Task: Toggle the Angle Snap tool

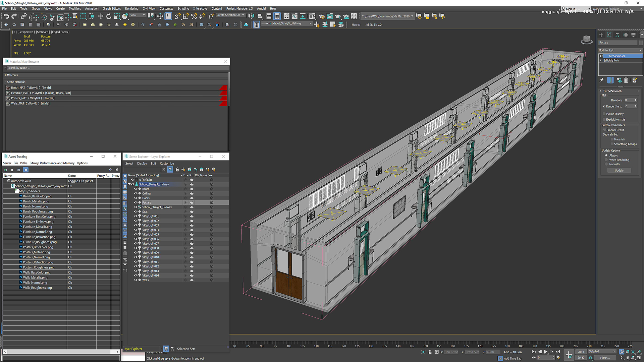Action: click(185, 16)
